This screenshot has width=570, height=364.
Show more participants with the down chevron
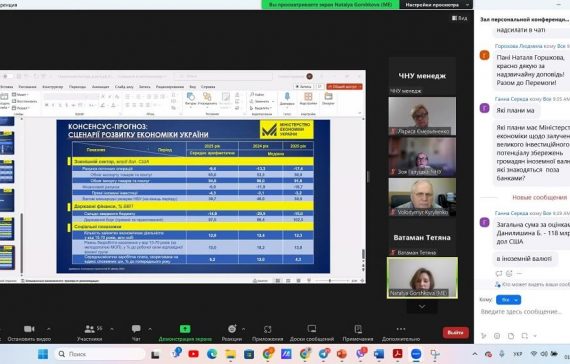click(x=422, y=307)
